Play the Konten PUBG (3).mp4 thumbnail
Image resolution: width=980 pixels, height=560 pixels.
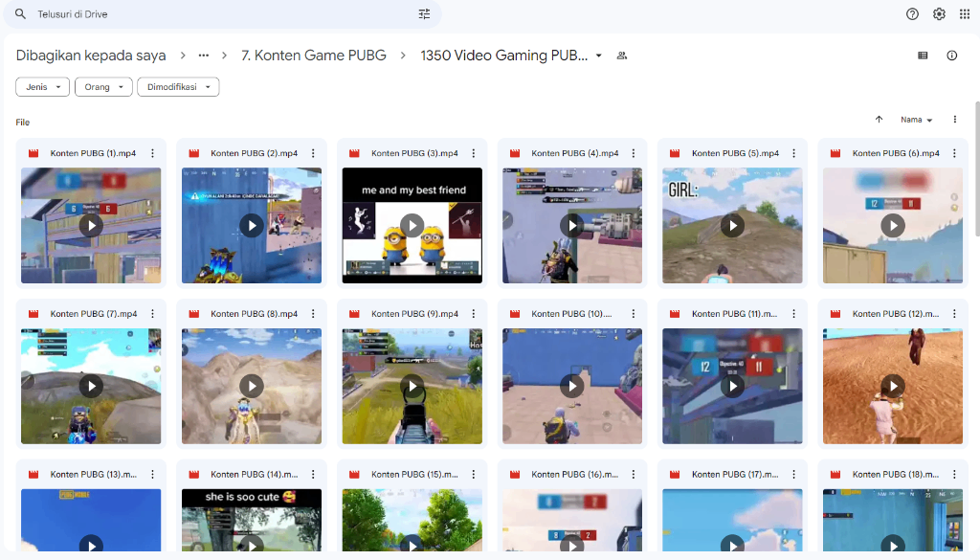pos(412,225)
